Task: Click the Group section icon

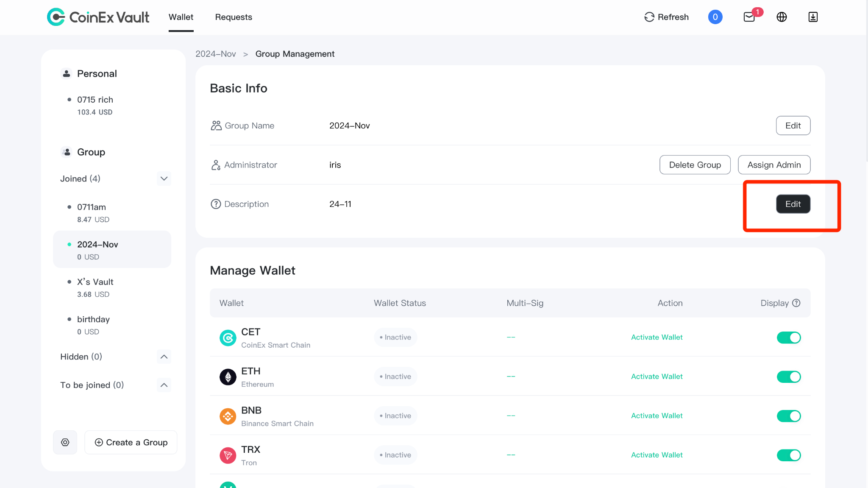Action: click(x=67, y=152)
